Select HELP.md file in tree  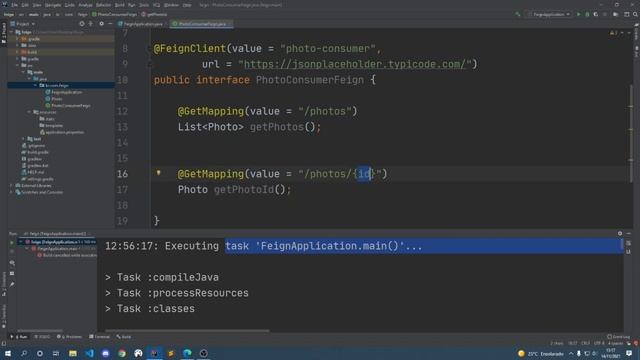pos(33,172)
